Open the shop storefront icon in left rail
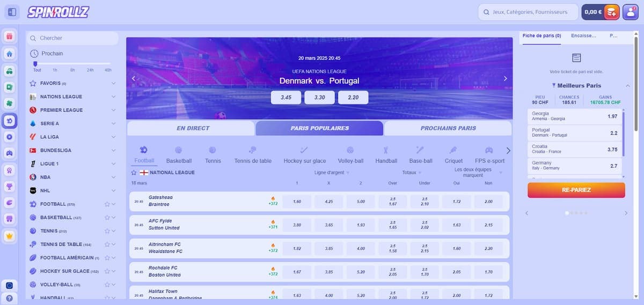This screenshot has height=305, width=644. [9, 219]
